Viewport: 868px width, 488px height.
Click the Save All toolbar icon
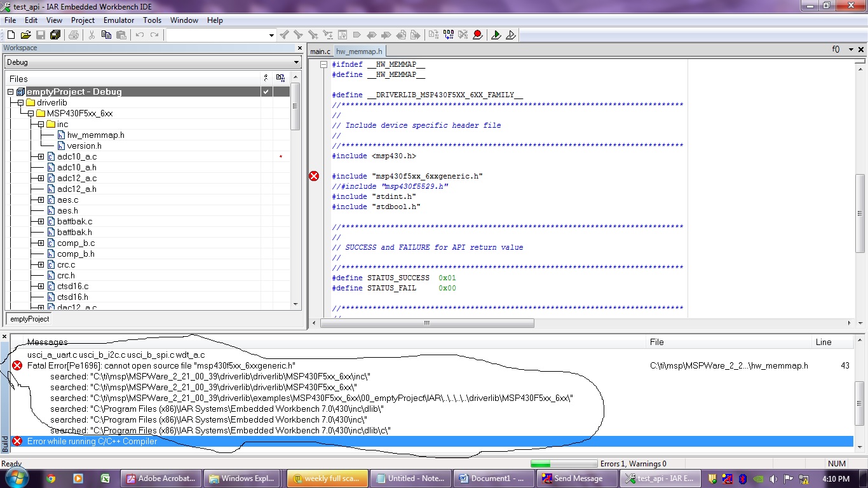click(55, 35)
